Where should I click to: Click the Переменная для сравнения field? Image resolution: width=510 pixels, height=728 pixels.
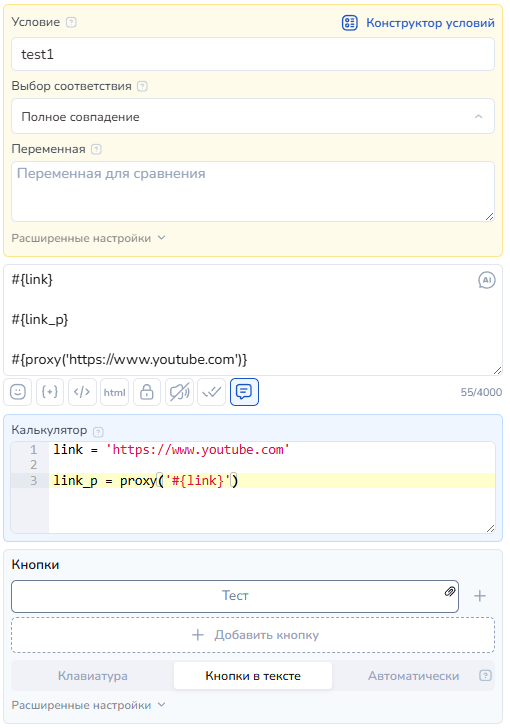253,191
